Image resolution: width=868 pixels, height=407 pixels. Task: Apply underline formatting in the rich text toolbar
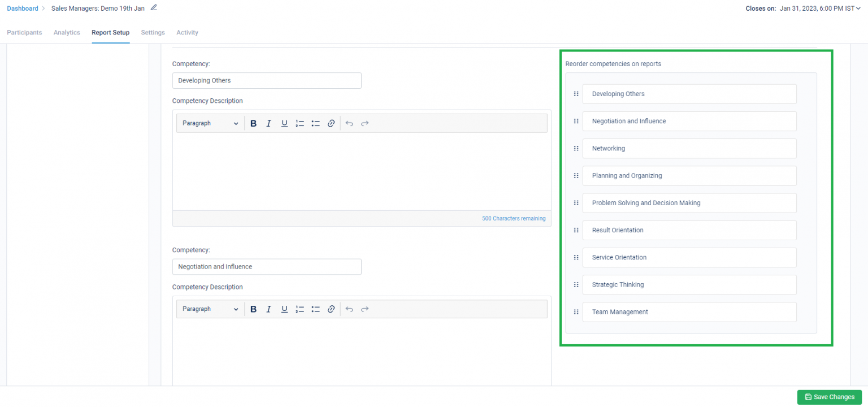[x=284, y=123]
